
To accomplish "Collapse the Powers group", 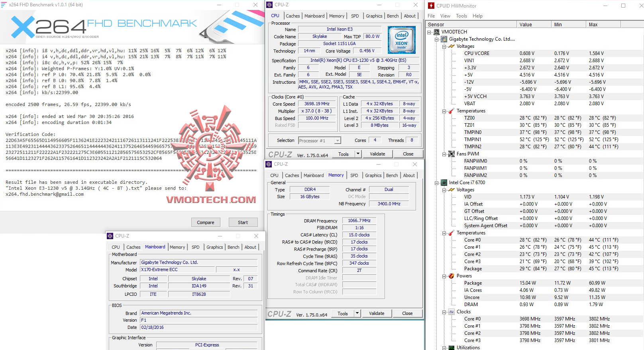I will point(444,276).
